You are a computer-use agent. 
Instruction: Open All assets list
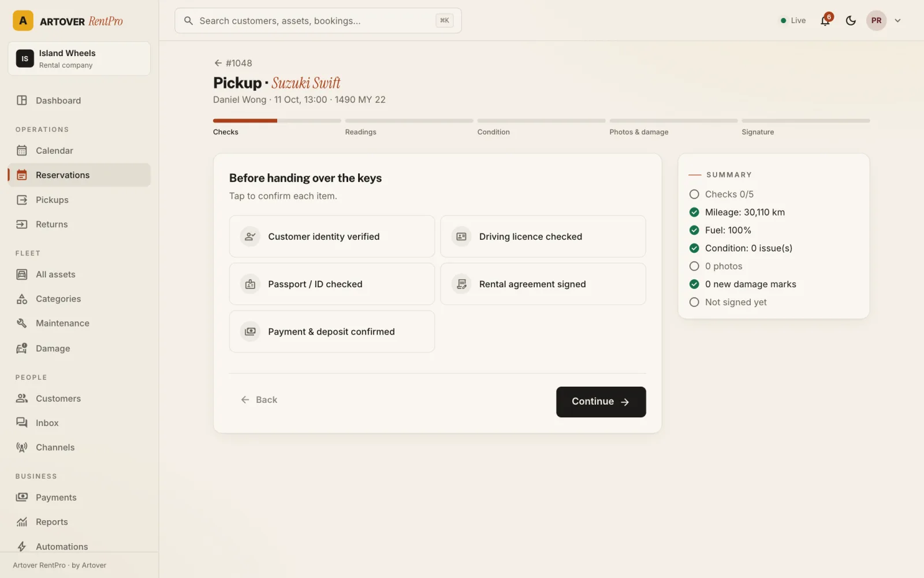click(x=79, y=275)
